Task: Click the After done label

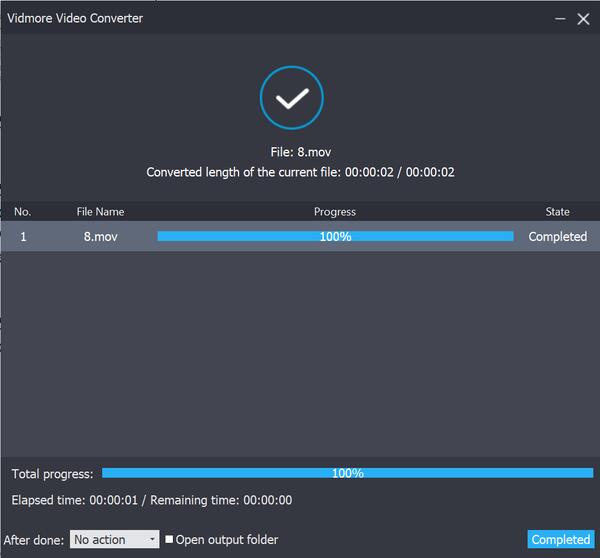Action: click(x=34, y=540)
